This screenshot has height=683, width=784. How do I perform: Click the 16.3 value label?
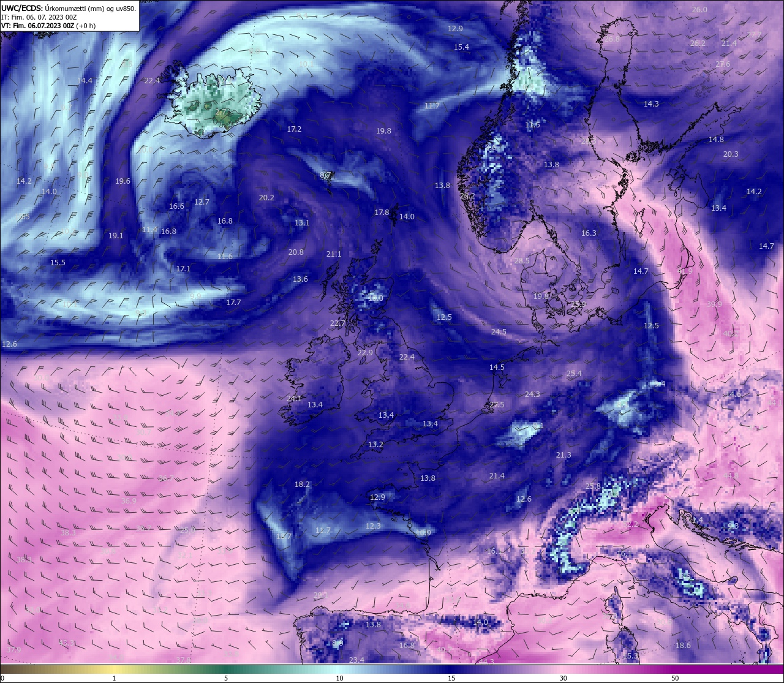coord(589,233)
